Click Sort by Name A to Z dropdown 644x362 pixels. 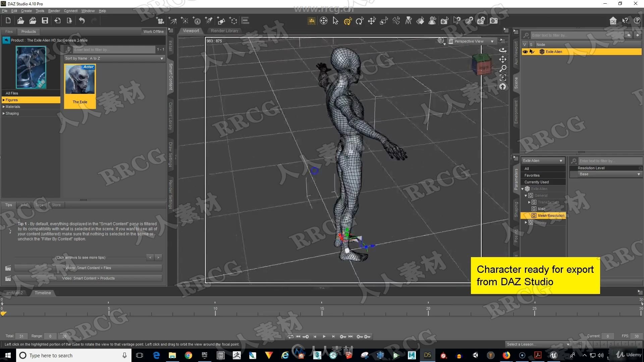(113, 58)
